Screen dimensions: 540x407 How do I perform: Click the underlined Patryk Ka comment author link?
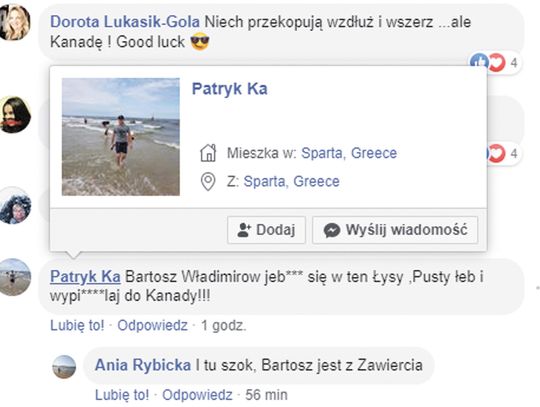click(x=85, y=276)
